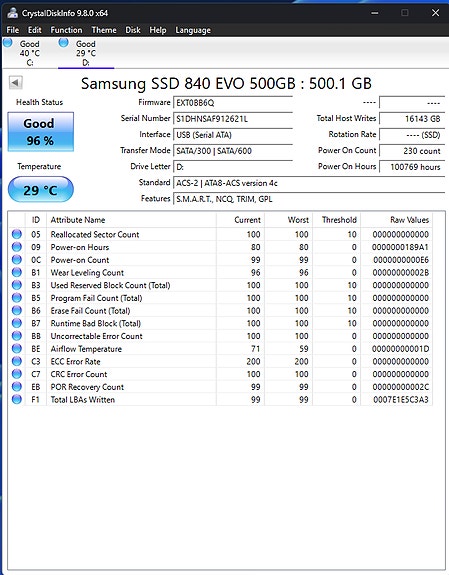449x575 pixels.
Task: Click the Good 96 % health status button
Action: coord(40,132)
